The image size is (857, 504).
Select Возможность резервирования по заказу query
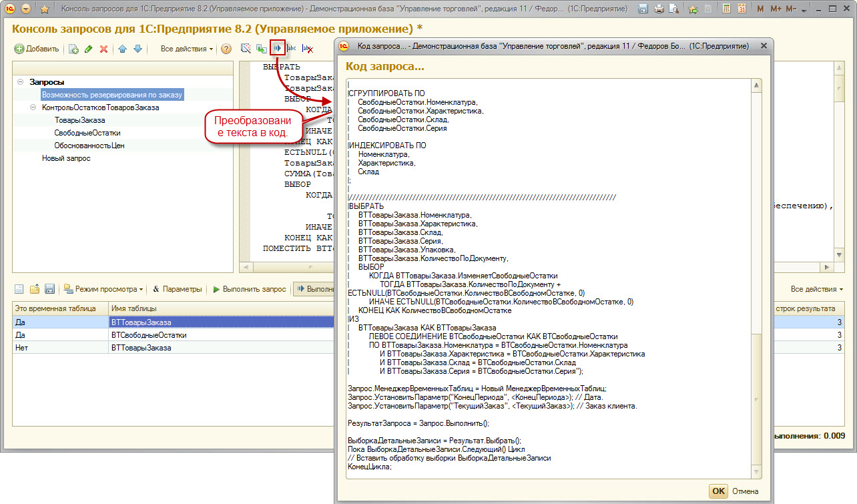point(111,95)
